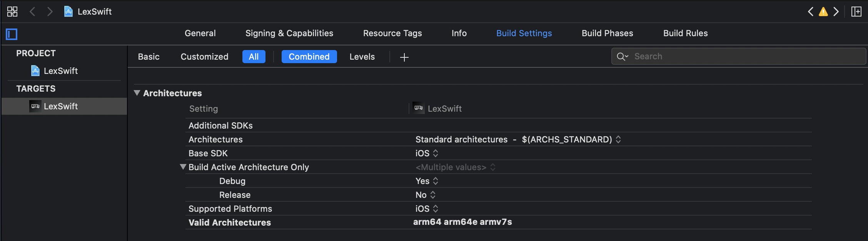868x241 pixels.
Task: Show All build settings
Action: (x=254, y=57)
